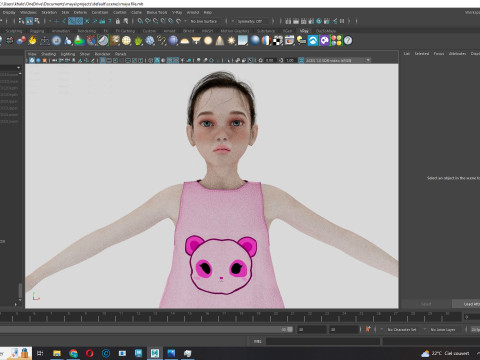
Task: Toggle snap to grids magnet icon
Action: 140,21
